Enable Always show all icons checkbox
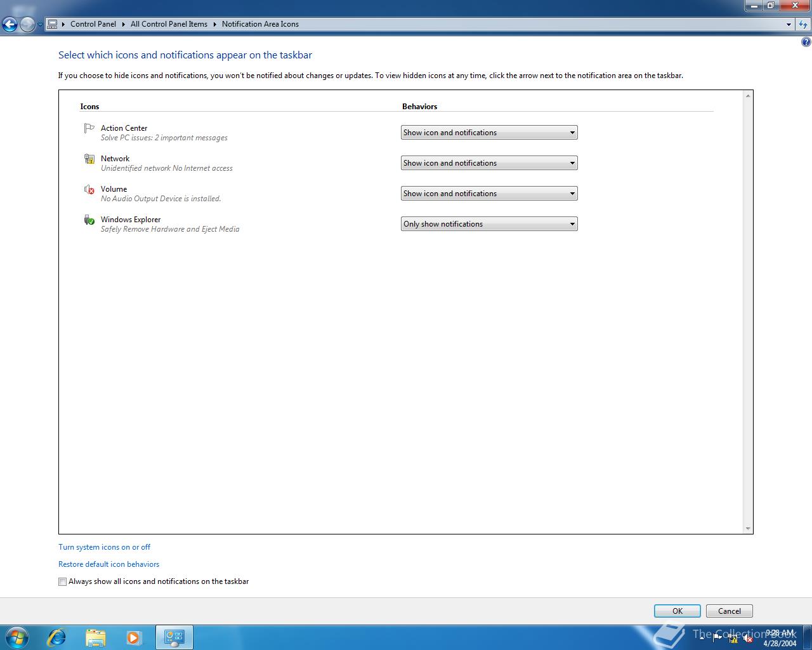This screenshot has width=812, height=650. coord(62,581)
